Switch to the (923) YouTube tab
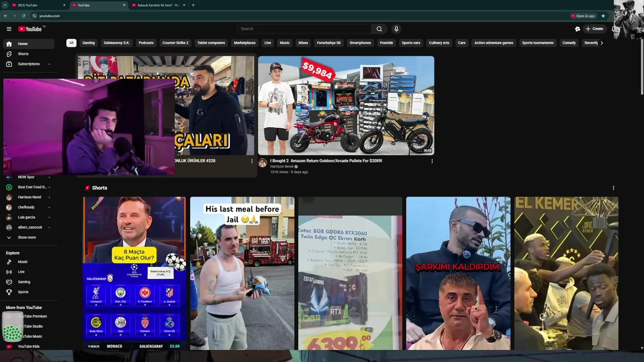 [x=37, y=5]
